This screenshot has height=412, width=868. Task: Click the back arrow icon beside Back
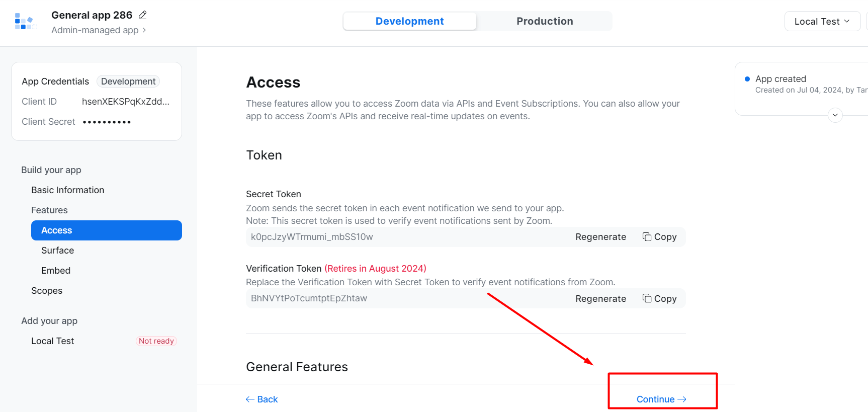point(249,399)
